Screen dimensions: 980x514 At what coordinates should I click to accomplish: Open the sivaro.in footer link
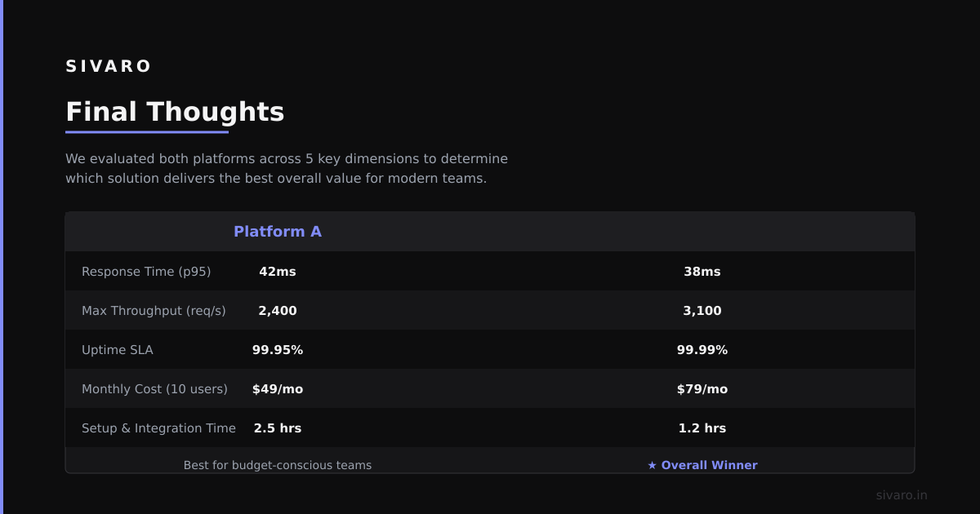(x=902, y=495)
